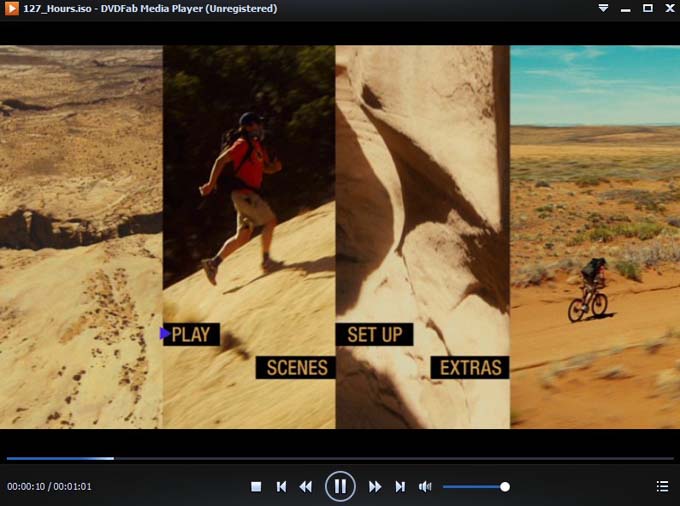Rewind the video

(306, 486)
